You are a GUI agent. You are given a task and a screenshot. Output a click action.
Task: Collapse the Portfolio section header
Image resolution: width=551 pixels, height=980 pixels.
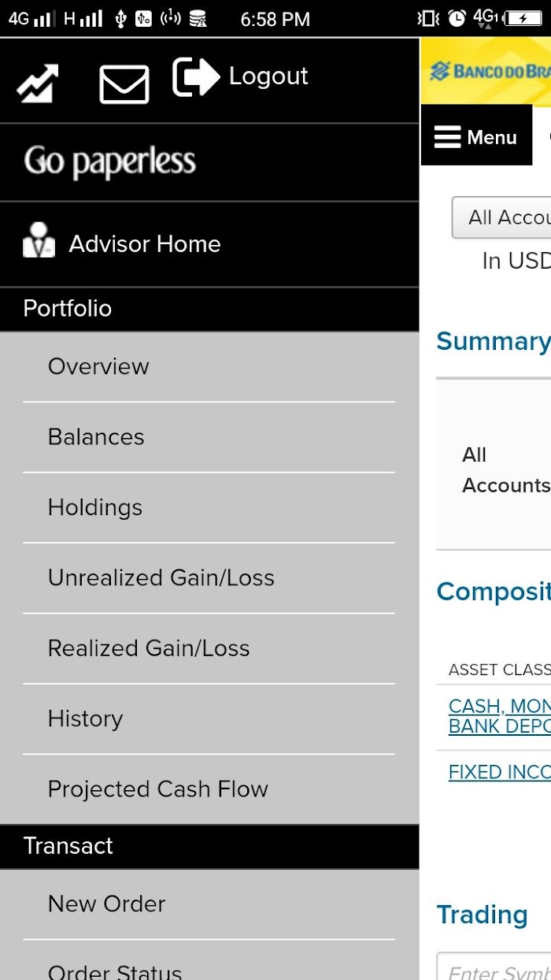click(209, 309)
